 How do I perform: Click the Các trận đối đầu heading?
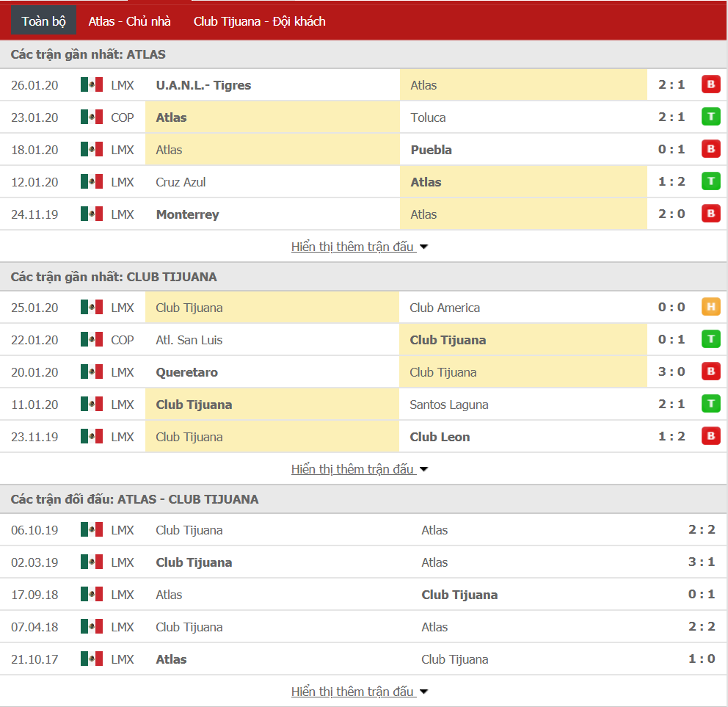tap(134, 499)
